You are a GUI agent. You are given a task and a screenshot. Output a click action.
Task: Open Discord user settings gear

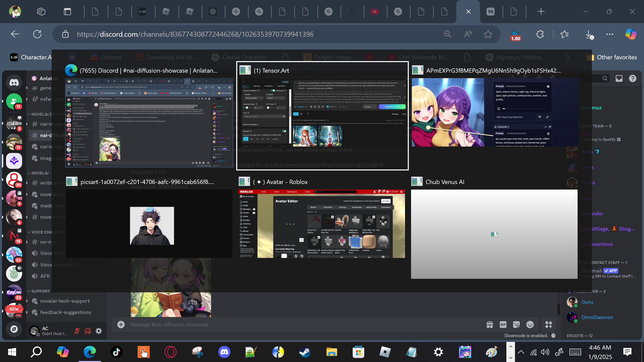point(99,331)
